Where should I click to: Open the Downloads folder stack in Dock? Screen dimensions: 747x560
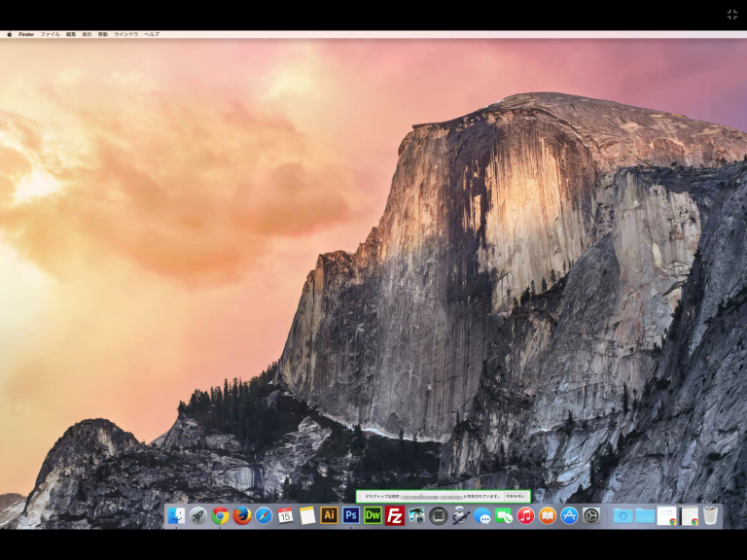pyautogui.click(x=622, y=515)
